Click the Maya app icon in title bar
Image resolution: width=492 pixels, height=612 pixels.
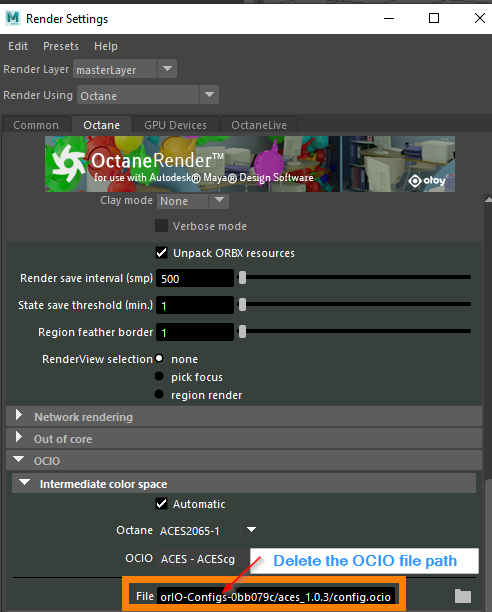tap(12, 18)
